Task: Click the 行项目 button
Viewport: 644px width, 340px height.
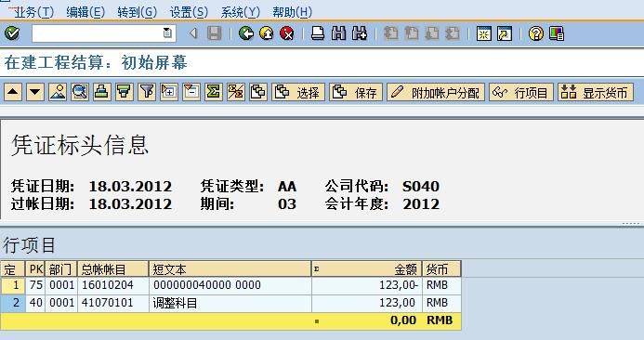Action: pos(521,92)
